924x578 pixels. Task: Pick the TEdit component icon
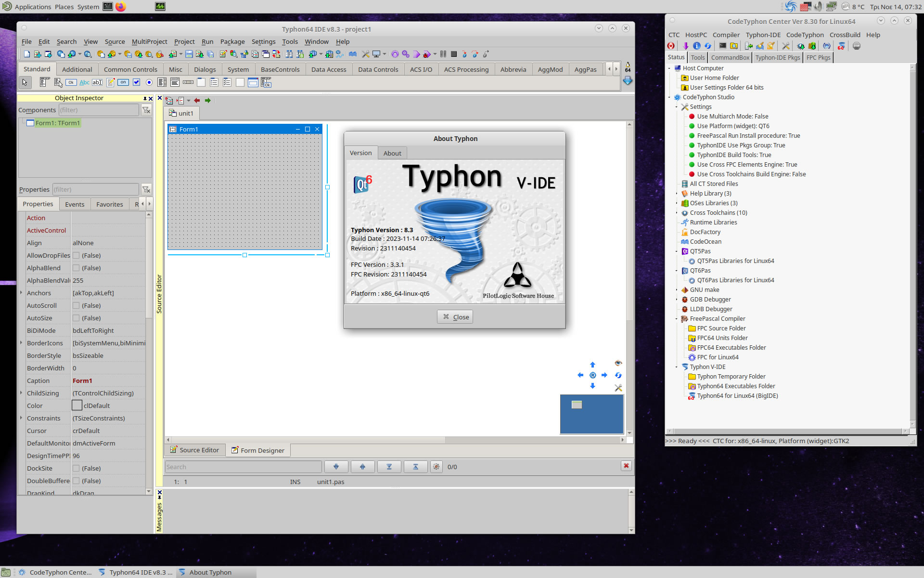[x=97, y=82]
